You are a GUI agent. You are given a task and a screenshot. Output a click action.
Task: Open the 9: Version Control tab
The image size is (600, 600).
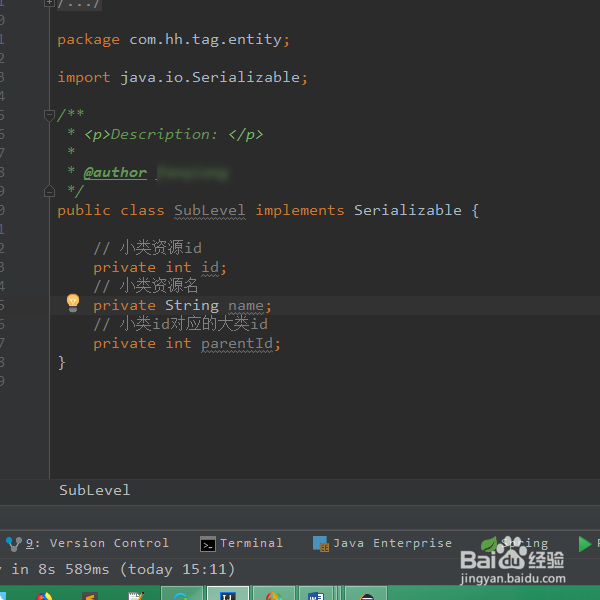click(x=88, y=543)
